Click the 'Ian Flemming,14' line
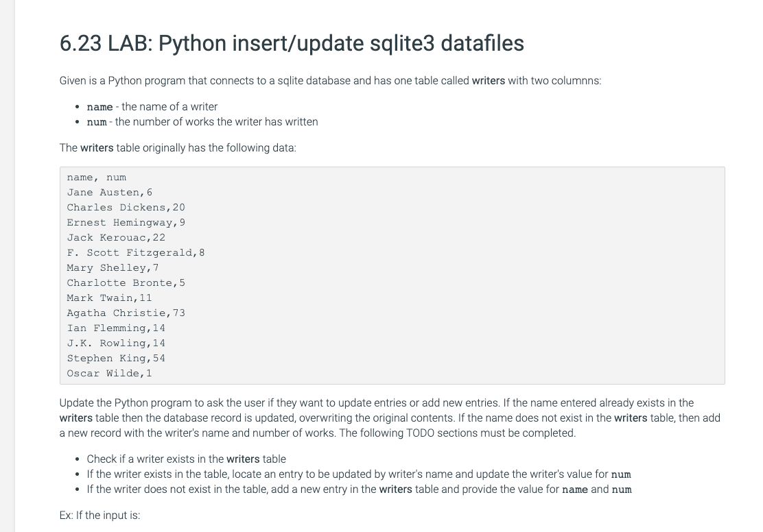This screenshot has width=763, height=532. [116, 328]
